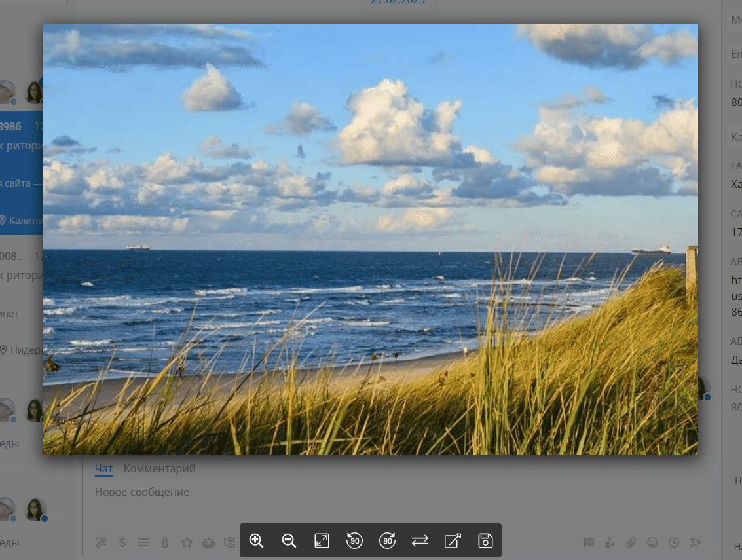Image resolution: width=742 pixels, height=560 pixels.
Task: Open the chatbot robot icon
Action: 208,542
